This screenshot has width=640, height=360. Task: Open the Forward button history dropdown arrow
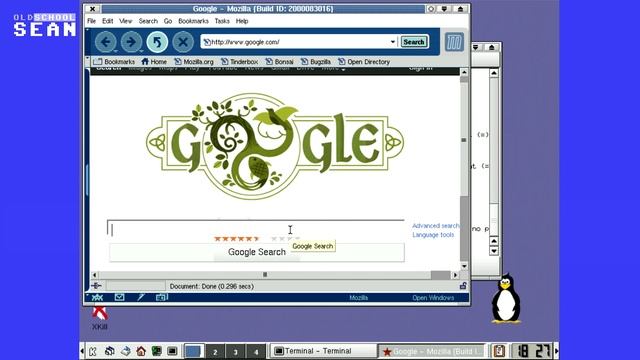click(142, 51)
